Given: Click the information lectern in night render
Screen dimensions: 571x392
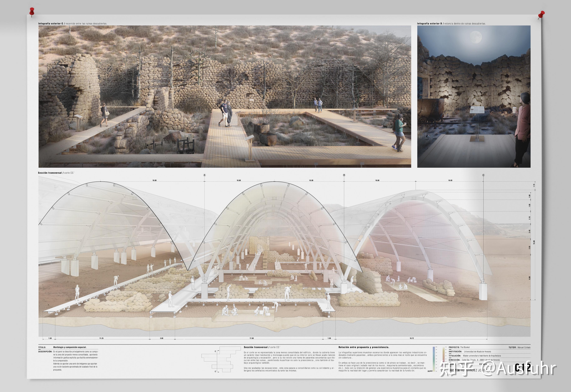Looking at the screenshot, I should (x=477, y=111).
